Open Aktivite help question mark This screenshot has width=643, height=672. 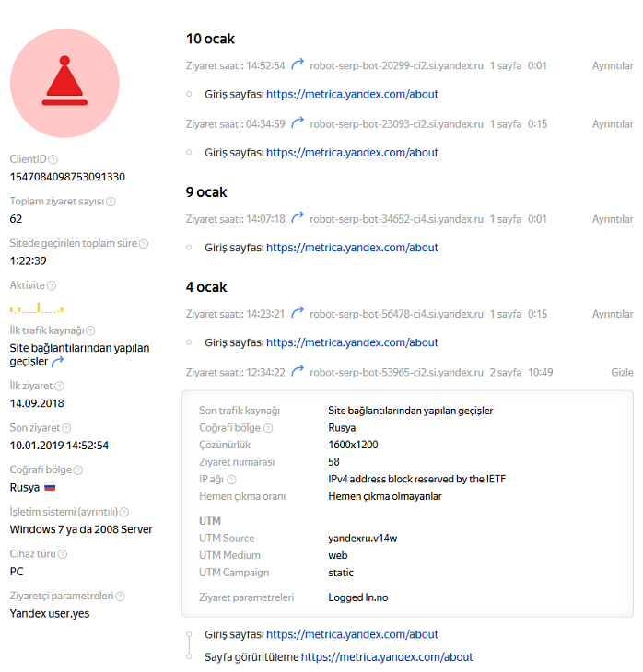52,286
